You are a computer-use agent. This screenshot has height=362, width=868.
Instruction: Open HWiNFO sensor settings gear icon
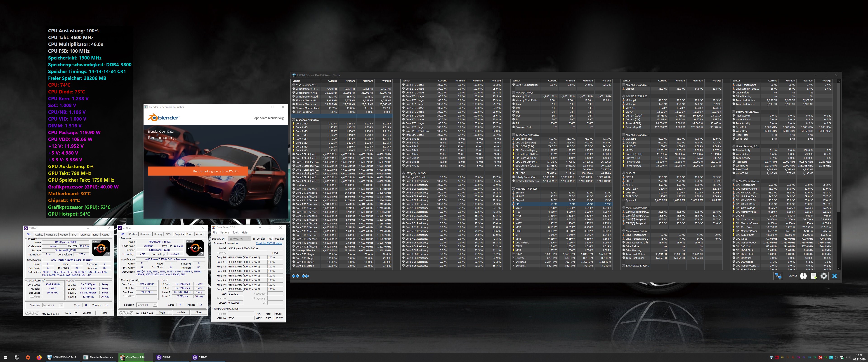pos(824,276)
